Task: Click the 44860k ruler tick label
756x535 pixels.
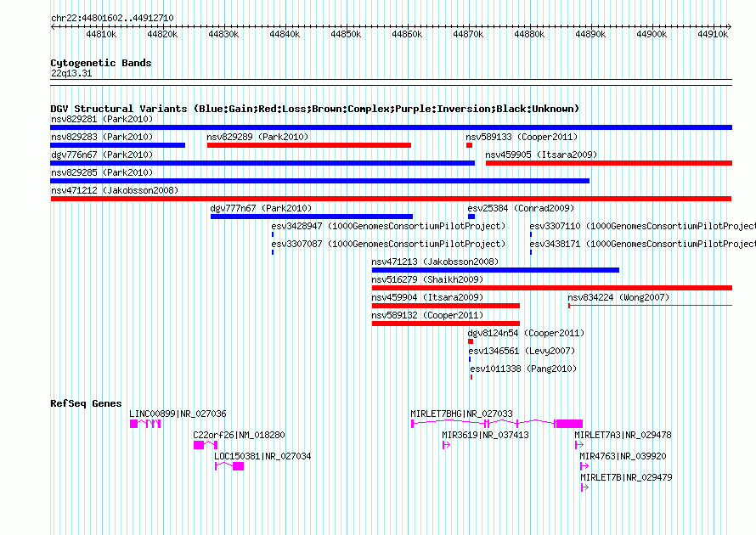Action: tap(407, 34)
